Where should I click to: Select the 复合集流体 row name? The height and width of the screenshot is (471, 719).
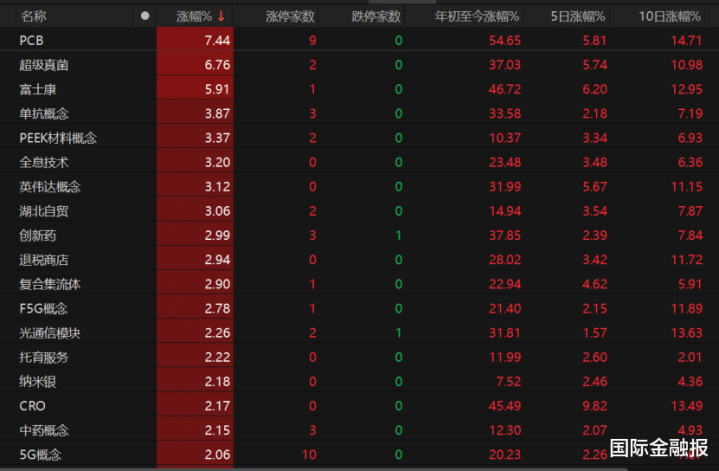pyautogui.click(x=50, y=284)
